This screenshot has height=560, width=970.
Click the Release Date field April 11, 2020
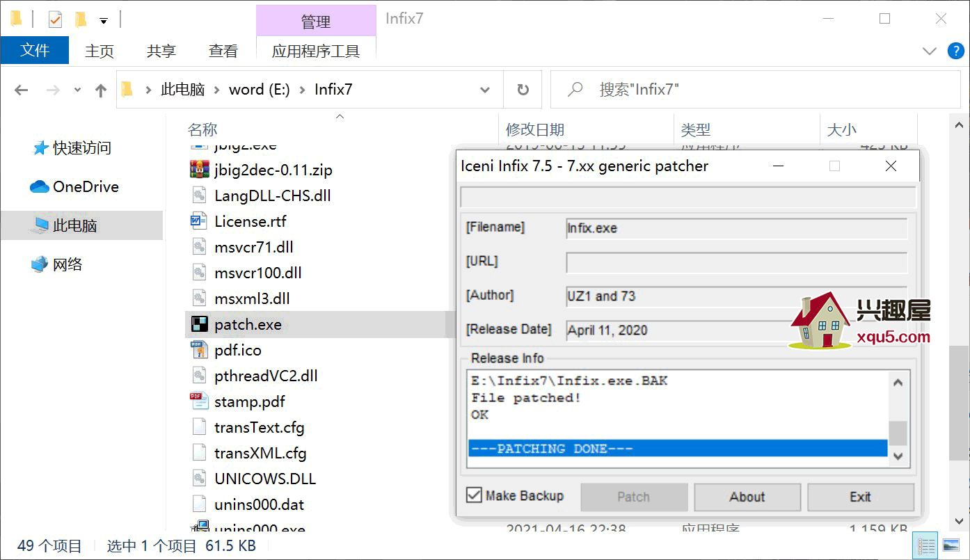point(737,330)
